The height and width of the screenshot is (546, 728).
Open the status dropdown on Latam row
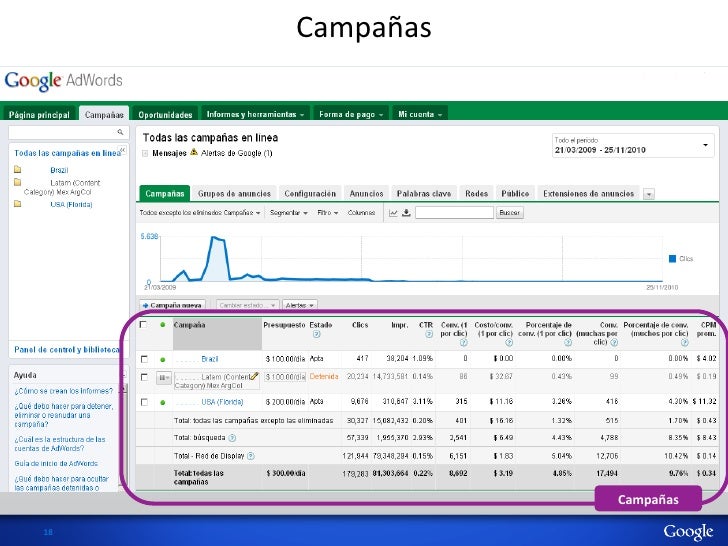pyautogui.click(x=163, y=377)
